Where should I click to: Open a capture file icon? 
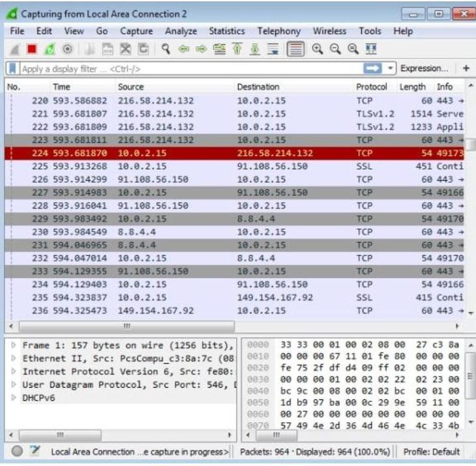pos(90,49)
